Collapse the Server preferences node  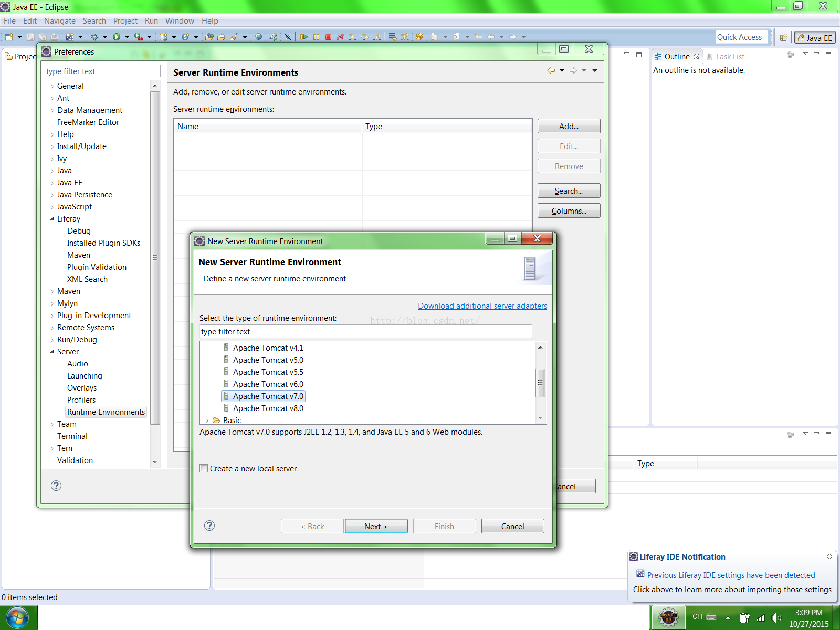click(52, 352)
